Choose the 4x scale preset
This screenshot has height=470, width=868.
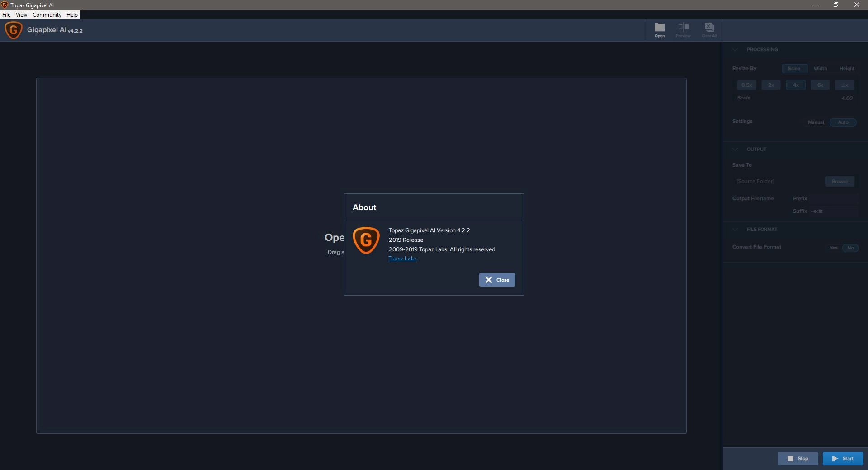point(796,85)
